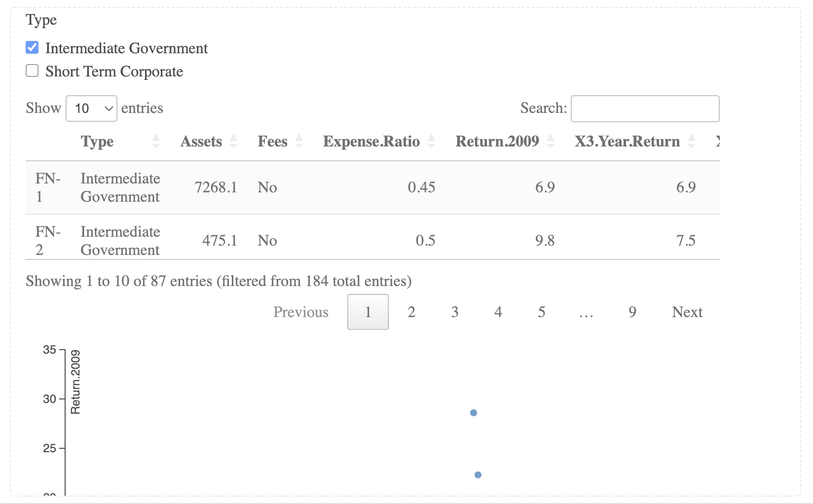Sort by Expense.Ratio sort arrows
Image resolution: width=813 pixels, height=504 pixels.
click(x=431, y=142)
